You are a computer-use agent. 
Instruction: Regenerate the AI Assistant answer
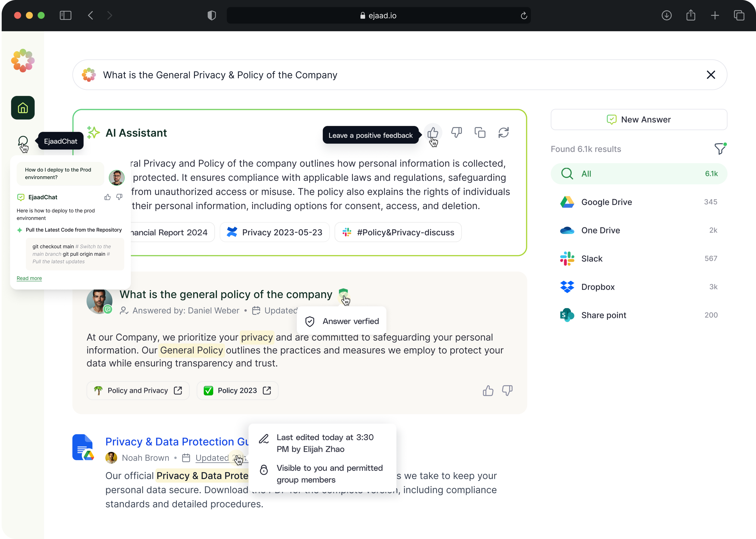pos(503,133)
